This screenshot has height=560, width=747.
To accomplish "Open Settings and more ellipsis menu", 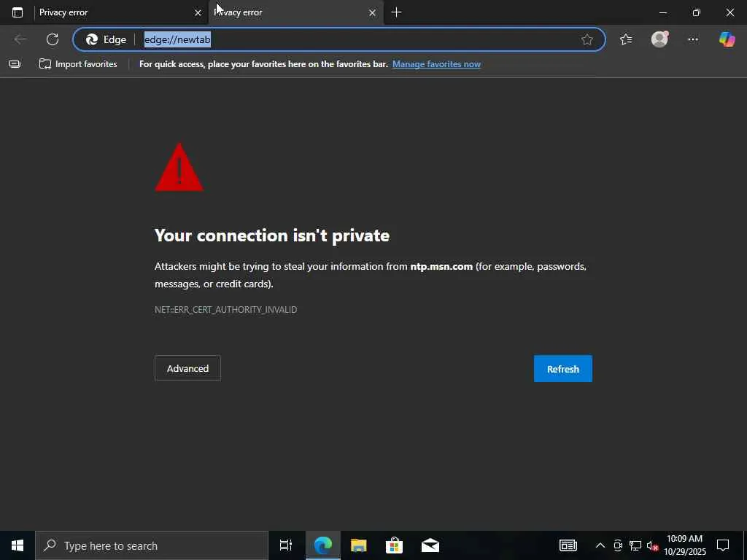I will [693, 39].
